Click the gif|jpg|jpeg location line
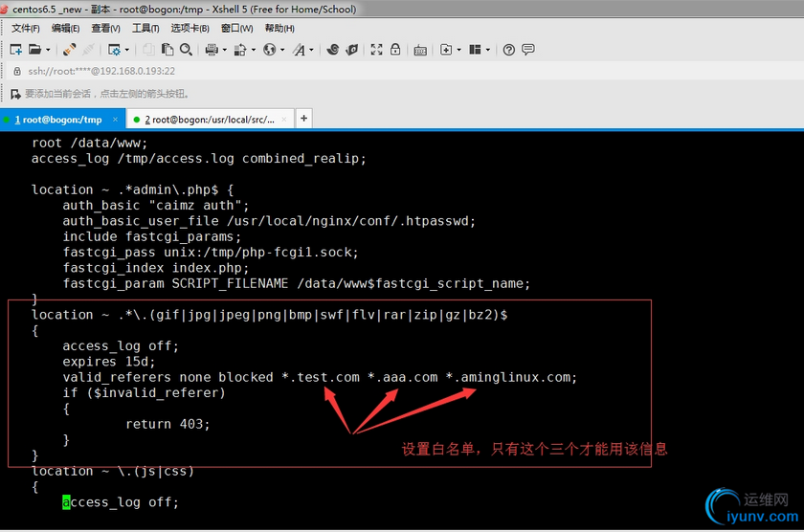The height and width of the screenshot is (532, 804). tap(270, 315)
